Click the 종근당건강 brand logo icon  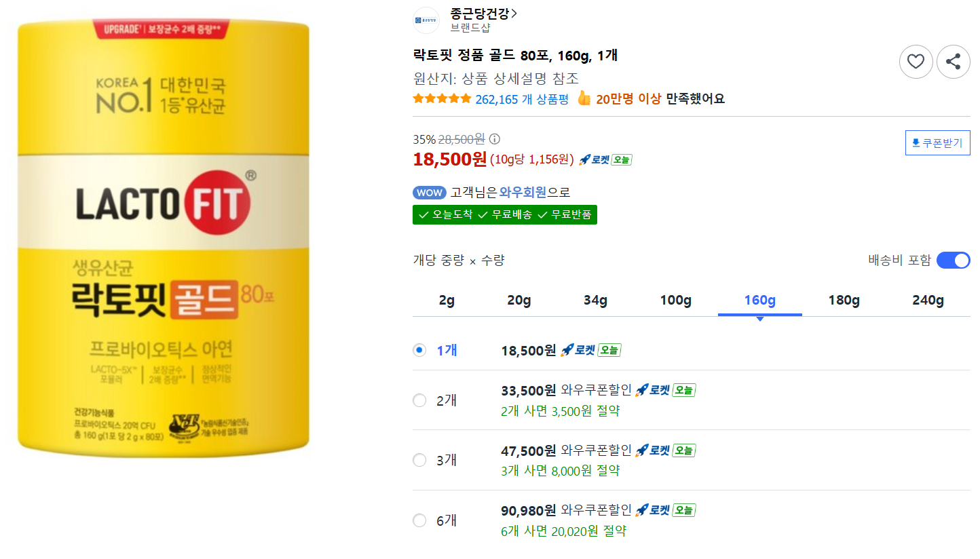(x=426, y=20)
